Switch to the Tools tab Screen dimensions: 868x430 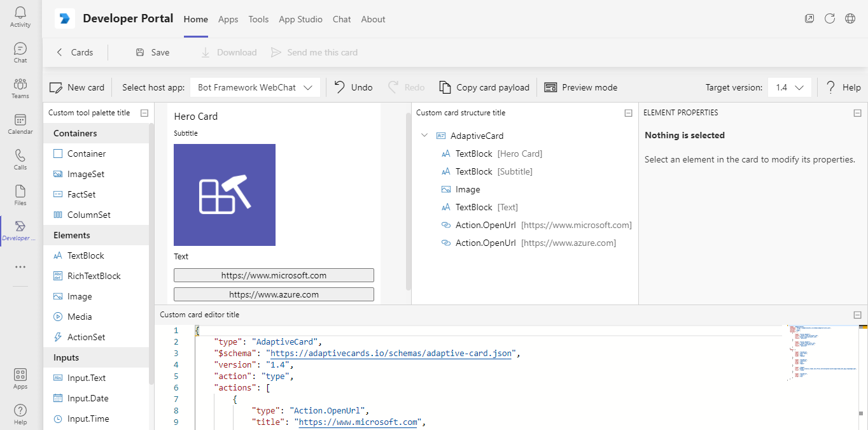[258, 19]
